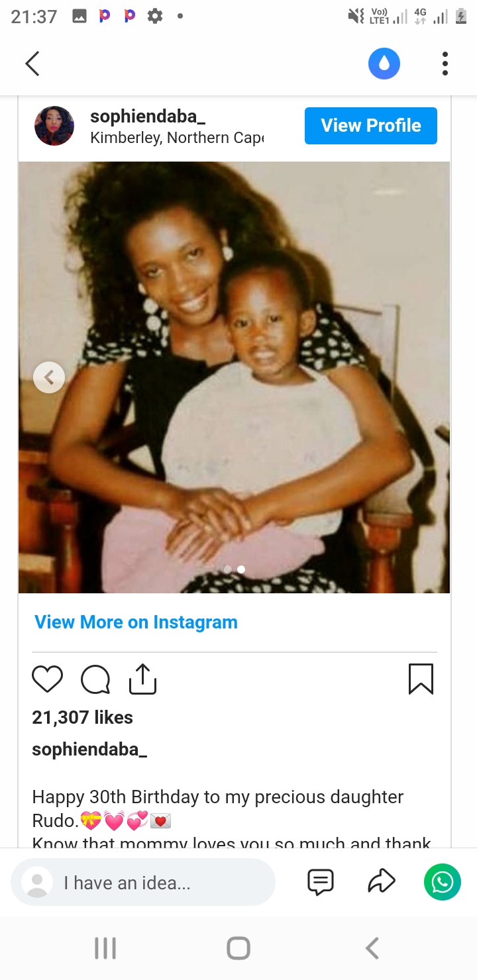Tap the upload share icon
The image size is (477, 980).
click(142, 679)
